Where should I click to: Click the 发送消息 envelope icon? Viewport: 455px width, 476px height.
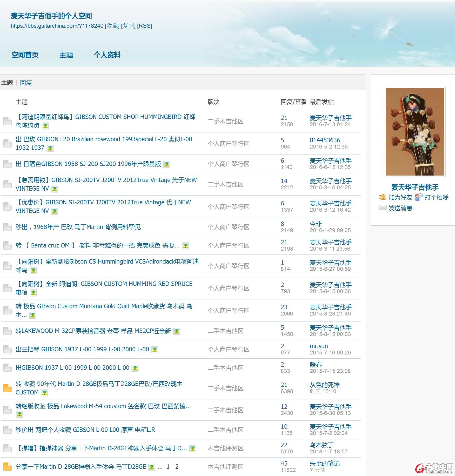pos(383,208)
